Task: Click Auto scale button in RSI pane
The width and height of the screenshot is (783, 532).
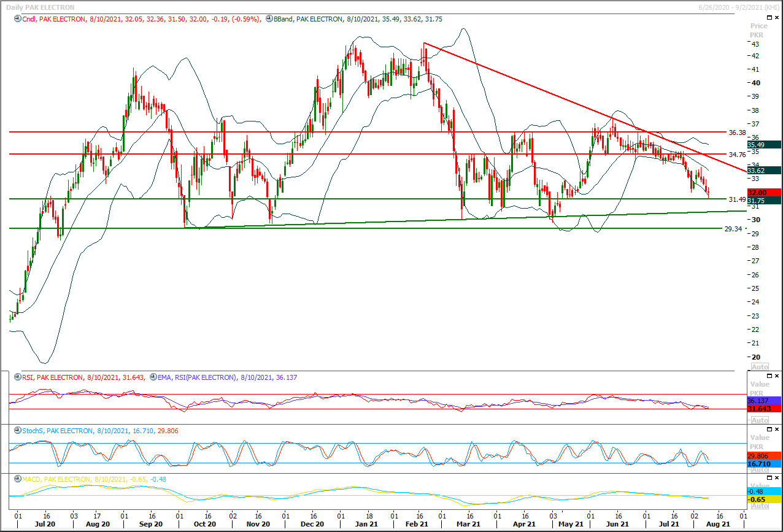Action: pos(759,420)
